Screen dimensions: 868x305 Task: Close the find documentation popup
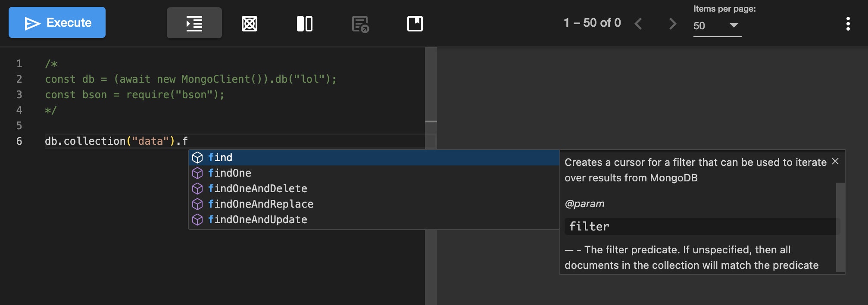pyautogui.click(x=835, y=161)
